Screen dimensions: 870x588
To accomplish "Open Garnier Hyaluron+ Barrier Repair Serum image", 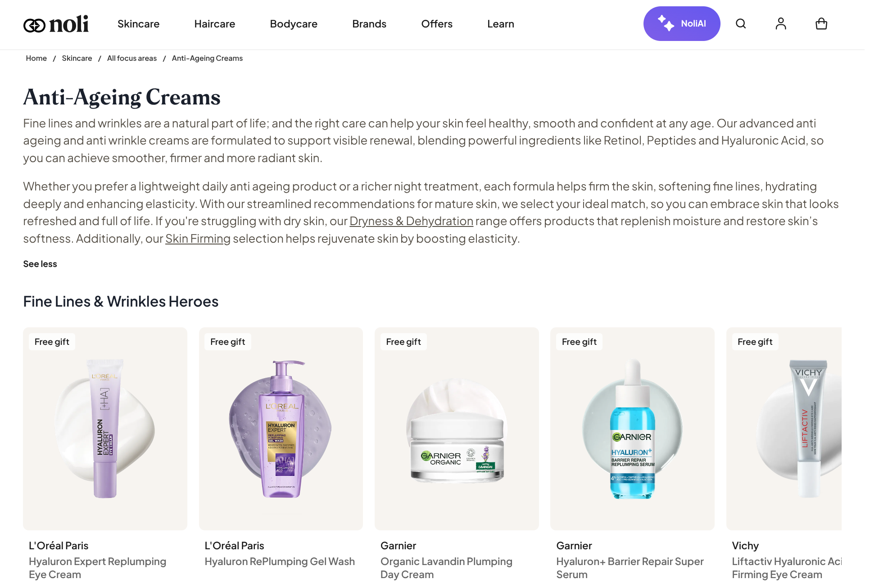I will tap(632, 429).
